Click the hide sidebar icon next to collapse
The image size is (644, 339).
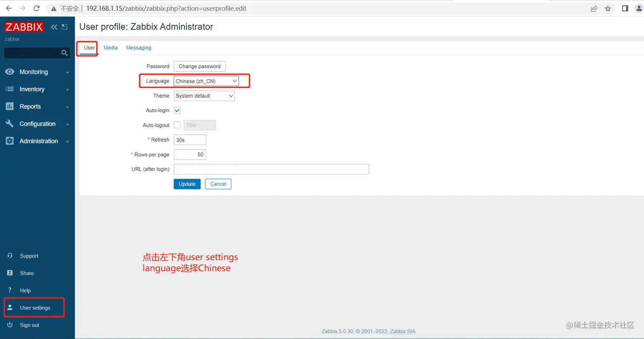coord(64,27)
